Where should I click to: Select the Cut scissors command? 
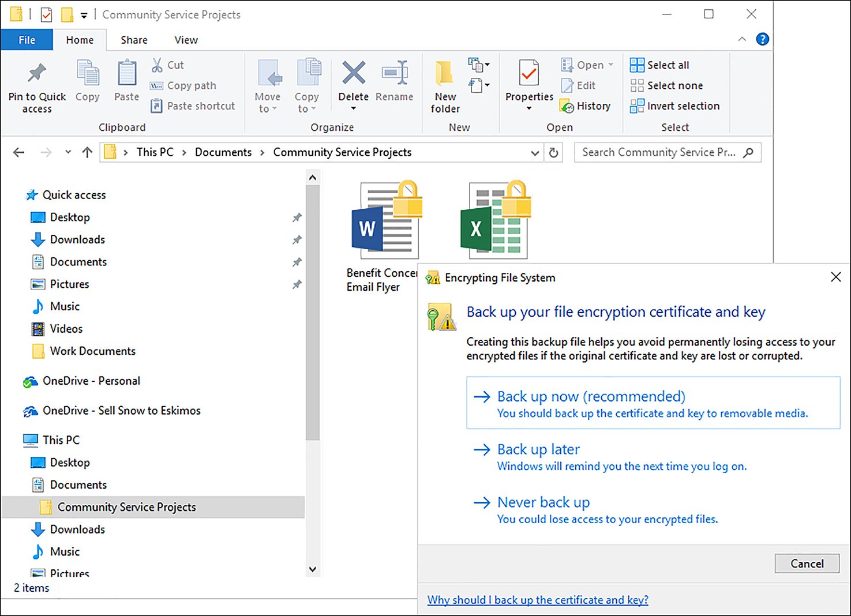tap(167, 65)
